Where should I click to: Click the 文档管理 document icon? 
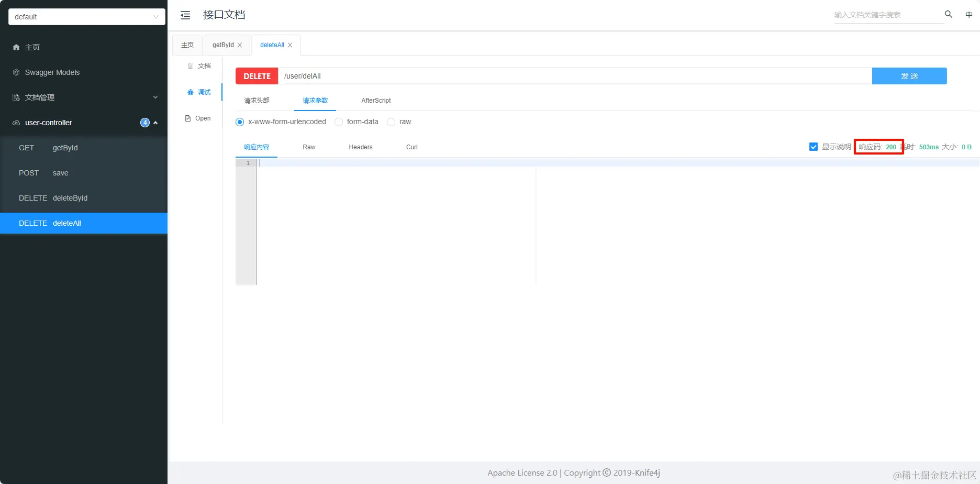pos(16,97)
